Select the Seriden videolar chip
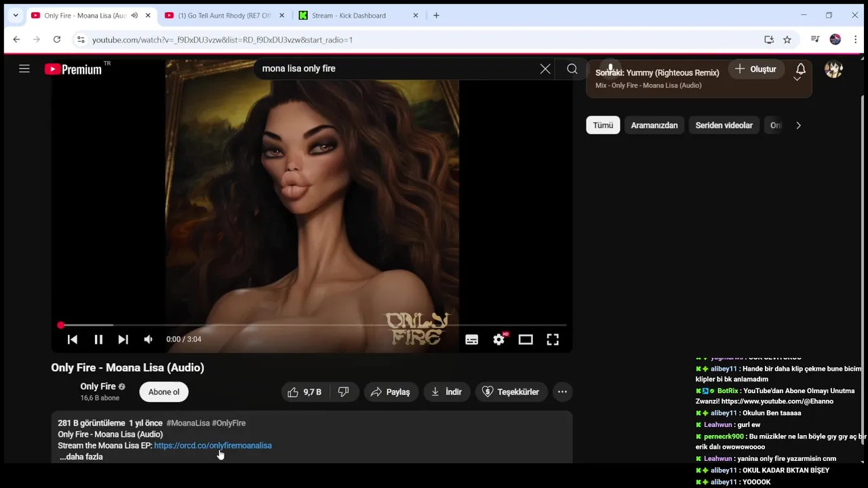 (724, 125)
